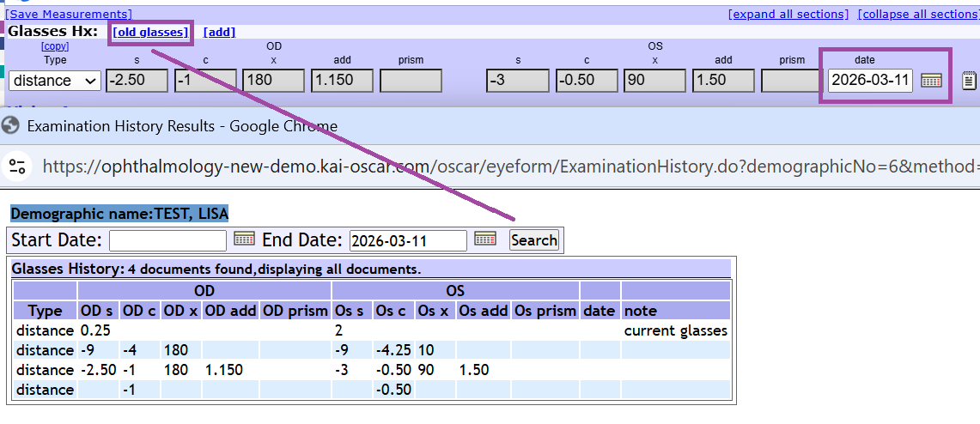Image resolution: width=980 pixels, height=424 pixels.
Task: Click OS add field showing 1.50
Action: [x=724, y=81]
